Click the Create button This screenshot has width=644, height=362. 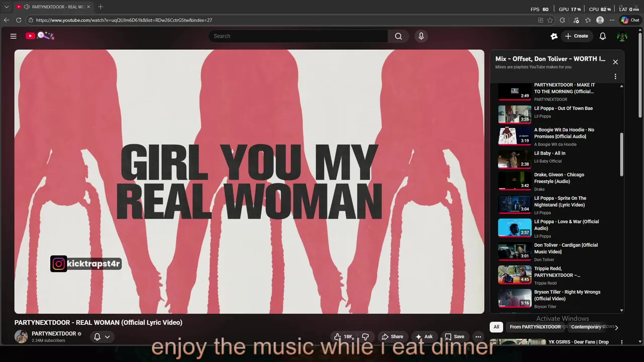[577, 36]
